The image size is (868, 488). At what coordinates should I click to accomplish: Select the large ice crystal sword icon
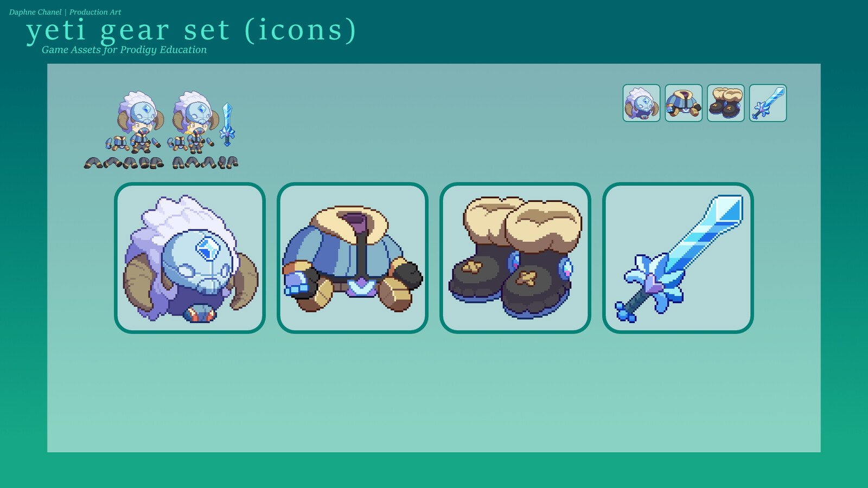(x=678, y=258)
